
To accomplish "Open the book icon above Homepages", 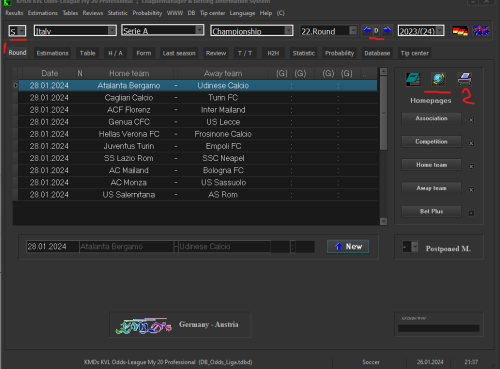I will coord(413,79).
